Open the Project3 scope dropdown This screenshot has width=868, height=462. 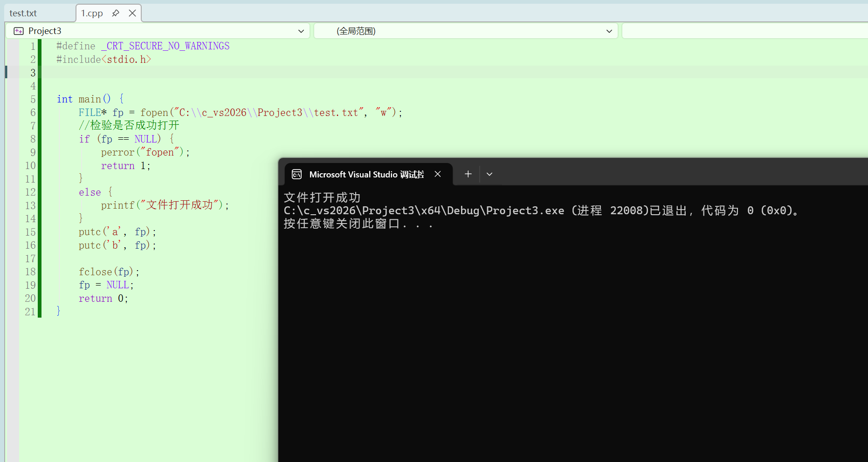click(x=158, y=31)
